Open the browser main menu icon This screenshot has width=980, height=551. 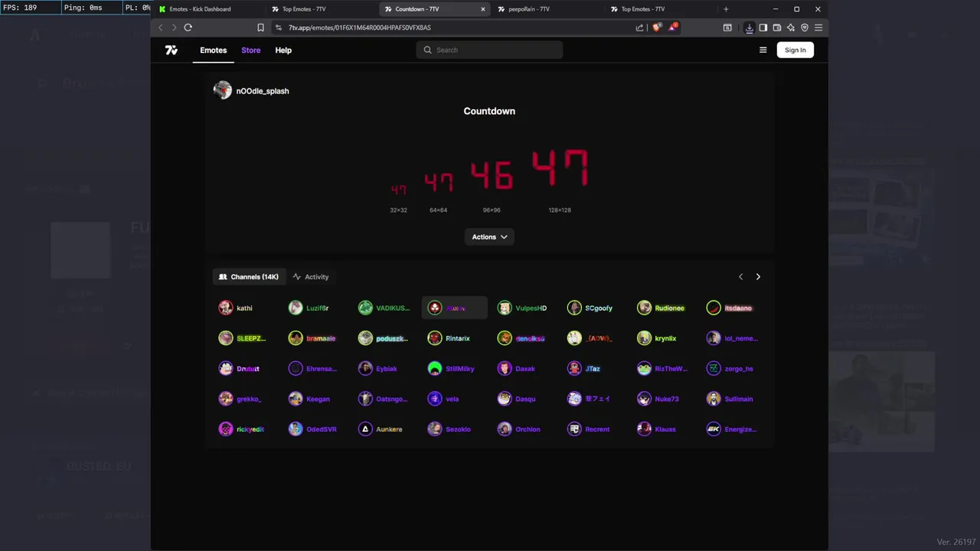818,28
